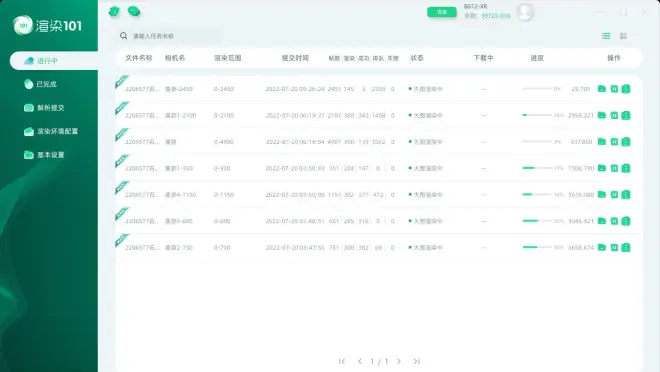Pause the 0-350 render task
This screenshot has height=372, width=660.
tap(614, 168)
